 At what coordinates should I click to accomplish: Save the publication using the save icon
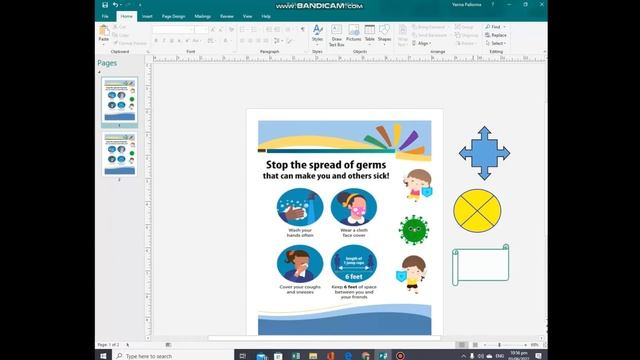click(105, 5)
